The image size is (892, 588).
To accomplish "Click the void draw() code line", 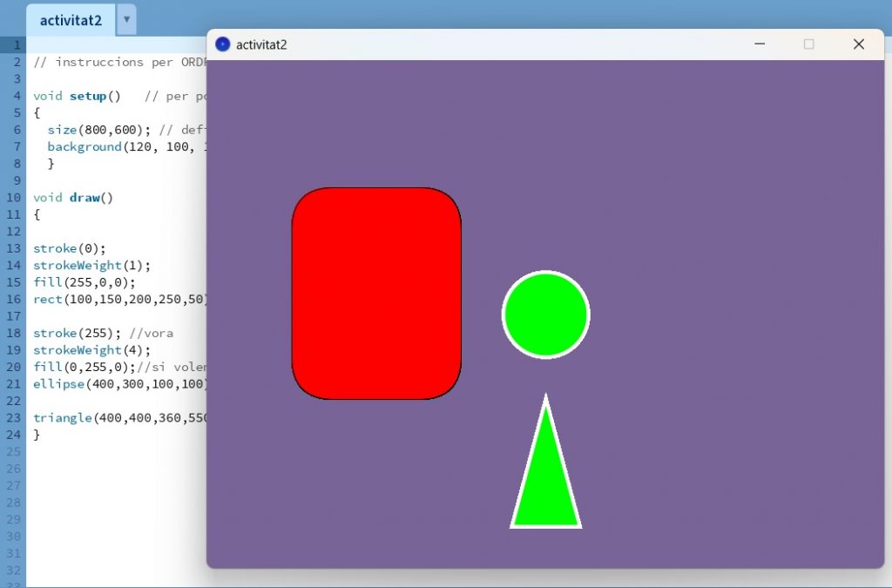I will pos(73,198).
